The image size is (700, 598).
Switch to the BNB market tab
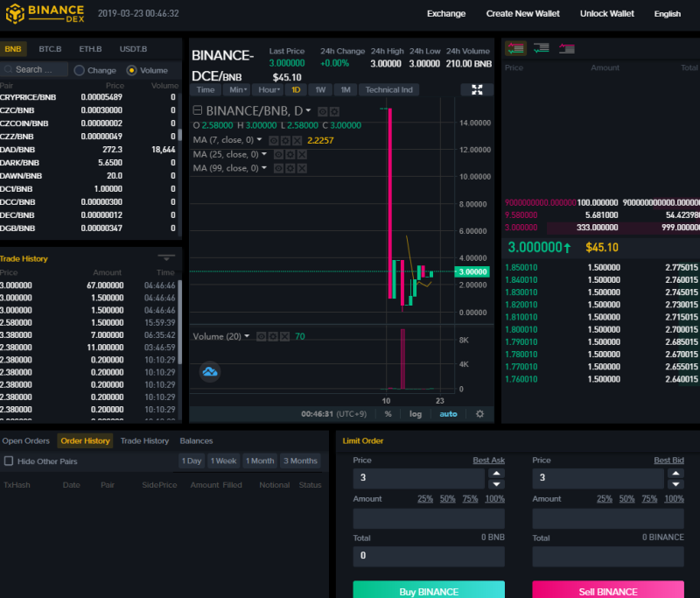[x=13, y=49]
